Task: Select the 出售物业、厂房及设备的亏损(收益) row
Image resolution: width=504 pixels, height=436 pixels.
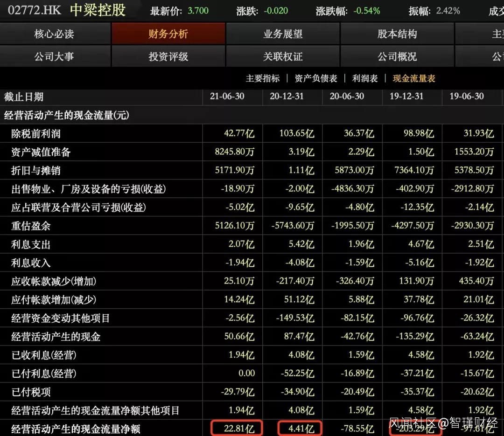Action: [x=88, y=189]
